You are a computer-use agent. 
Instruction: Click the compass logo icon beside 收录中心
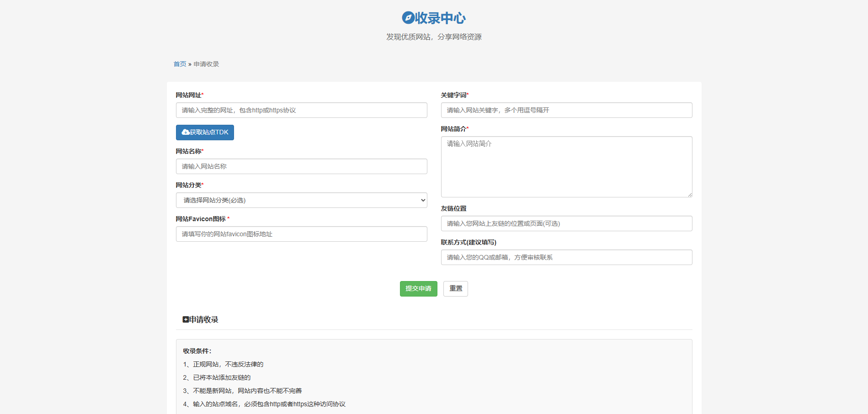(x=408, y=18)
